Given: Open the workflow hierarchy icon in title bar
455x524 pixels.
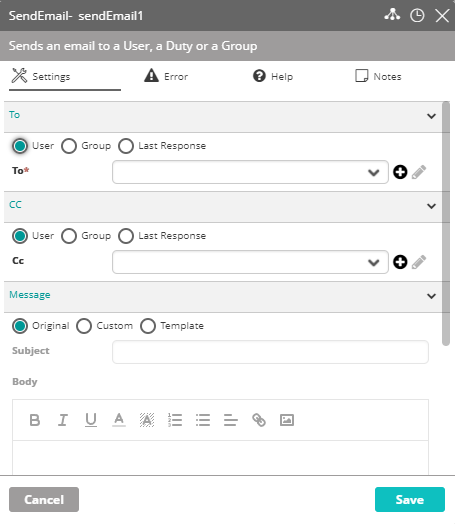Looking at the screenshot, I should (x=392, y=15).
